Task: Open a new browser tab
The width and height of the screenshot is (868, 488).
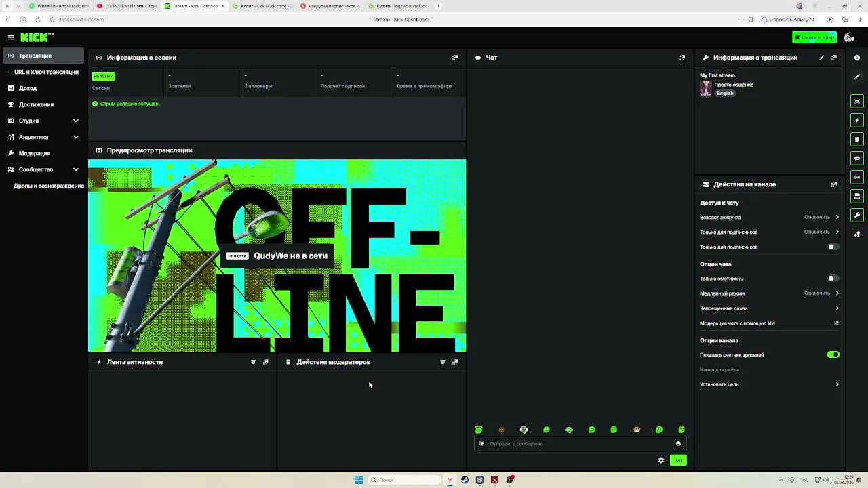Action: point(438,6)
